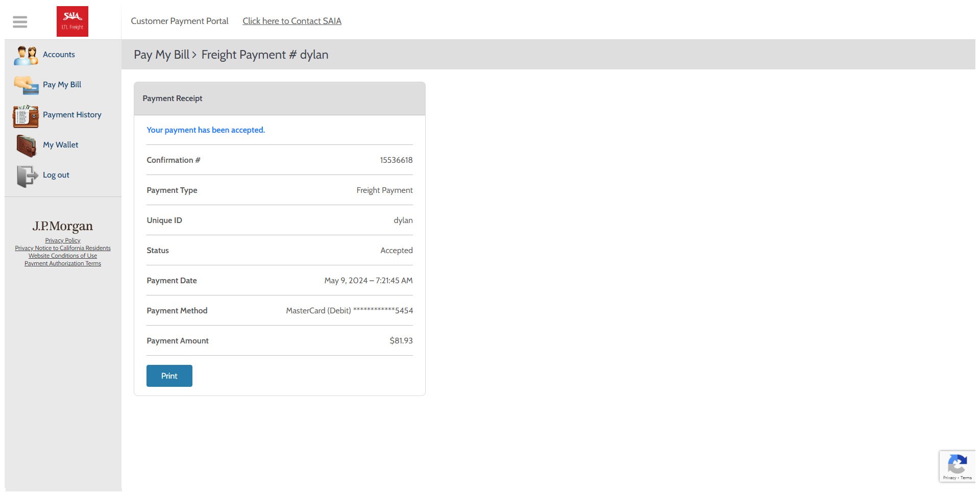Click the Payment History ledger icon
980x495 pixels.
point(26,116)
